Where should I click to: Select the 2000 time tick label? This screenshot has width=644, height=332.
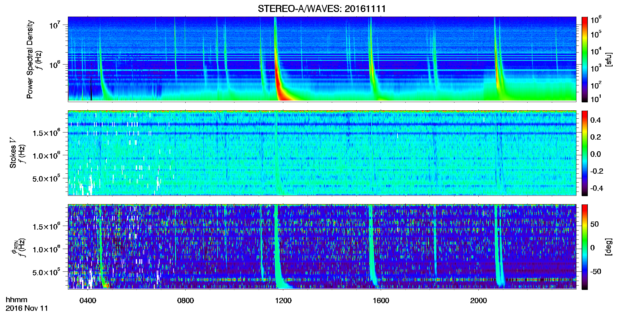point(479,301)
